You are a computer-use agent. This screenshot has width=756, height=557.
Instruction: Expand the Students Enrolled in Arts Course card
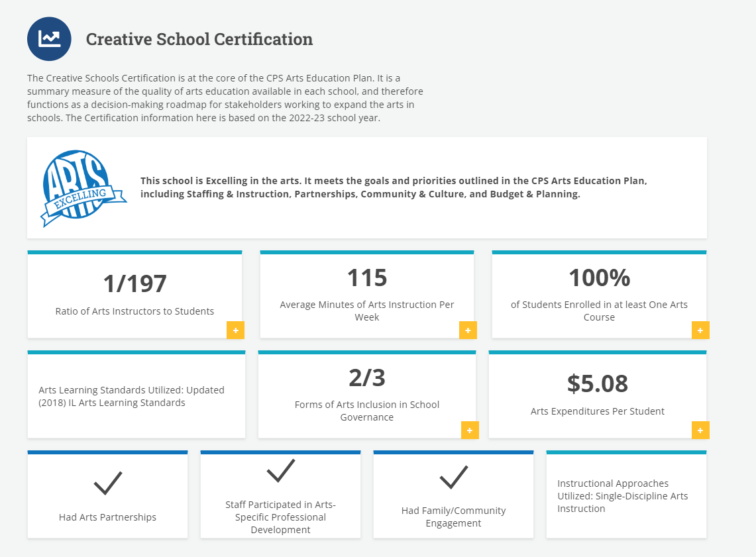tap(700, 330)
